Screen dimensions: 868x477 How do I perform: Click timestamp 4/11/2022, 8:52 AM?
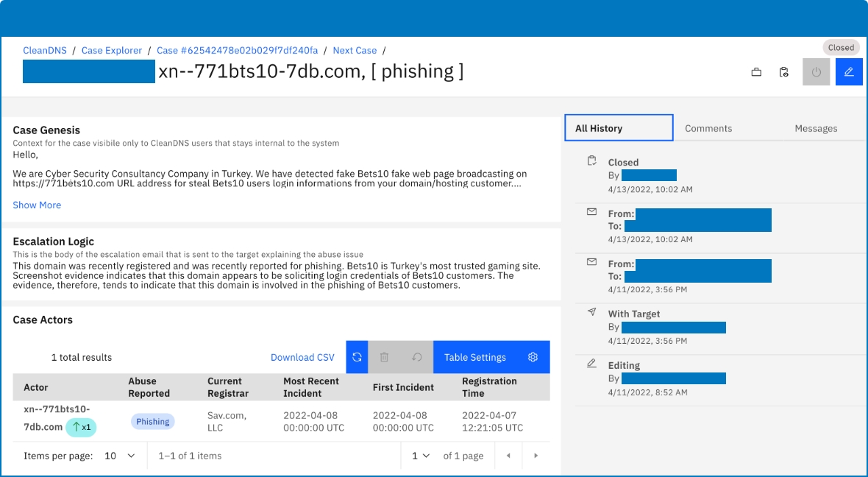pos(647,392)
